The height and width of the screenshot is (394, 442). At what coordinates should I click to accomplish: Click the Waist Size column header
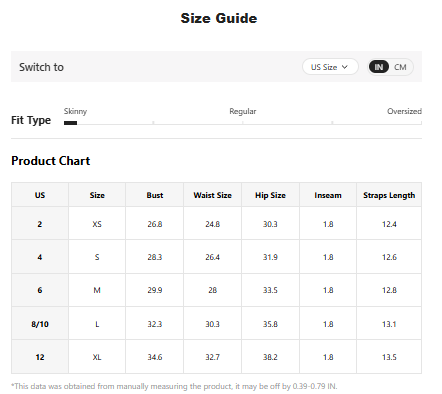213,195
